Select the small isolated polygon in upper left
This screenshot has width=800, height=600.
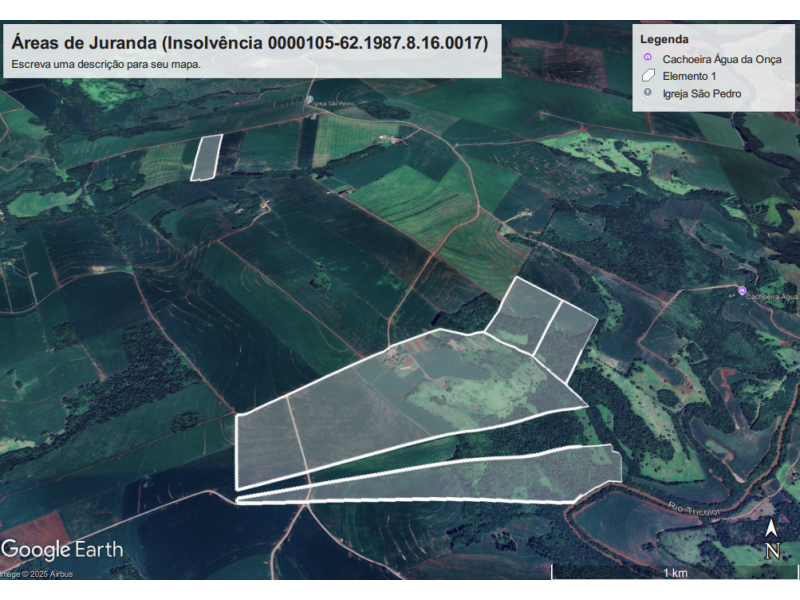205,157
